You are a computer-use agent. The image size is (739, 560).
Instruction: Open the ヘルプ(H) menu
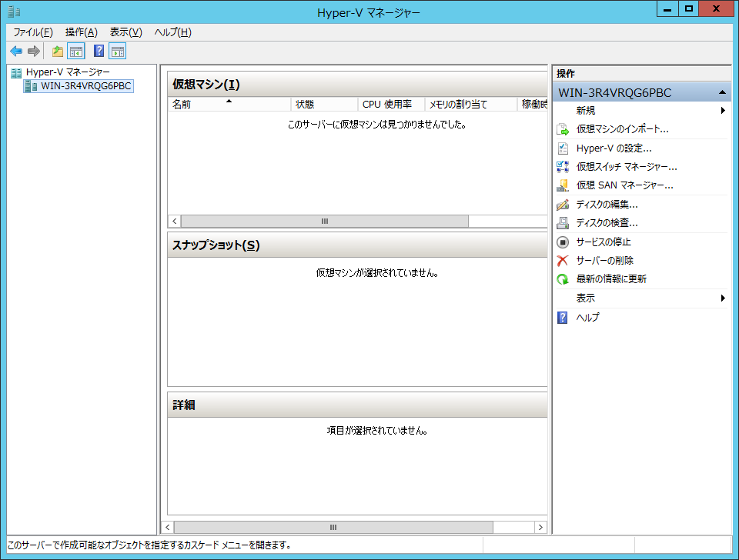[x=173, y=32]
